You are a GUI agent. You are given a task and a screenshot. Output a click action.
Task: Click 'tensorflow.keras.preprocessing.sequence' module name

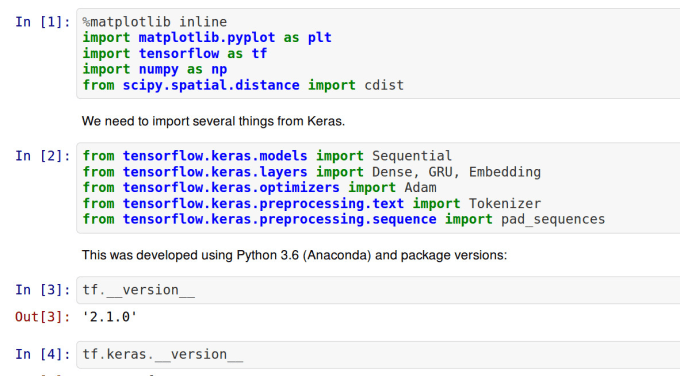coord(279,219)
